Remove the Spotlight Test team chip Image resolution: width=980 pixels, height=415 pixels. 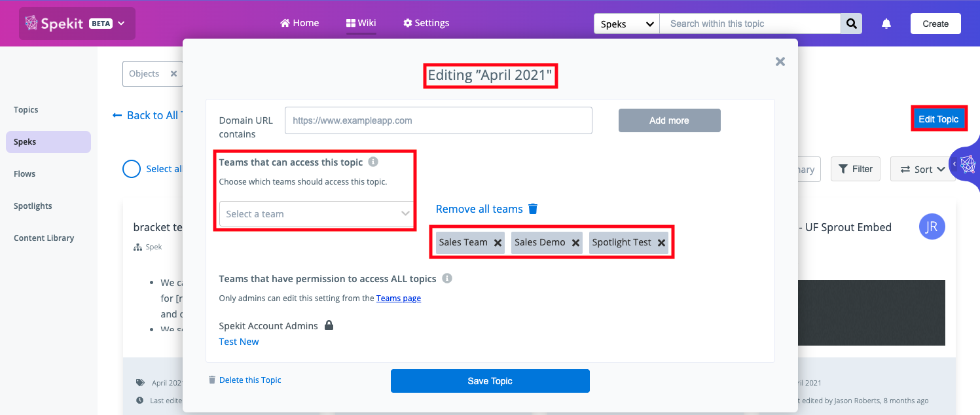tap(661, 243)
